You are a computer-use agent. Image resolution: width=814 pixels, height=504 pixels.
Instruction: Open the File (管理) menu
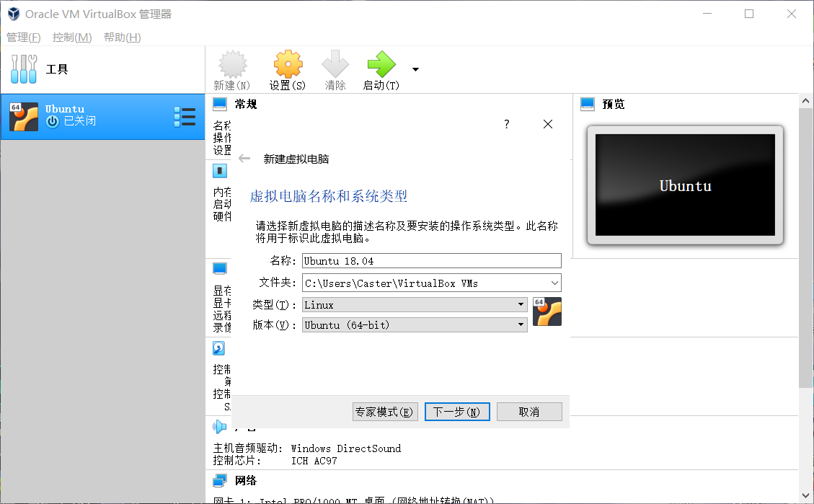coord(23,37)
